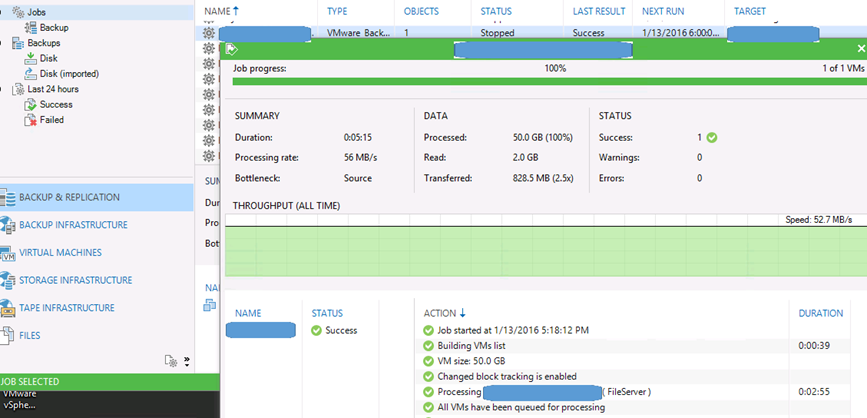Close the job progress dialog

[860, 48]
